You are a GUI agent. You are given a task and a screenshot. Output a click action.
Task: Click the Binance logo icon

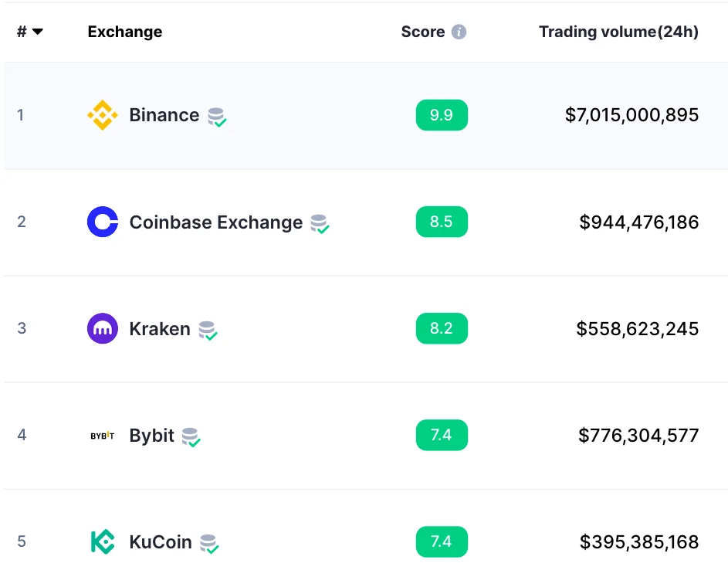pyautogui.click(x=103, y=115)
